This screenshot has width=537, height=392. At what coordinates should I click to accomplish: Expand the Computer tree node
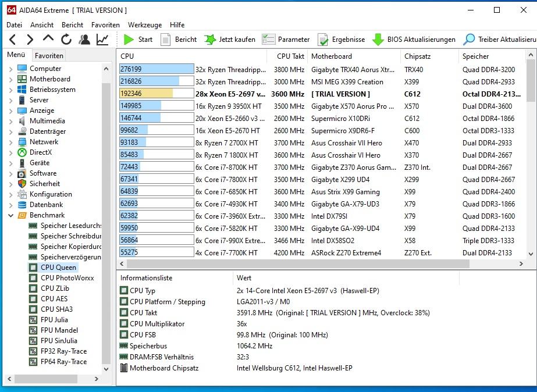10,69
